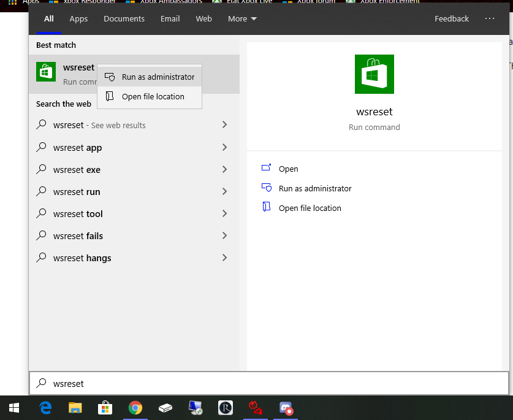Choose Run as administrator in context menu
This screenshot has width=513, height=420.
150,77
